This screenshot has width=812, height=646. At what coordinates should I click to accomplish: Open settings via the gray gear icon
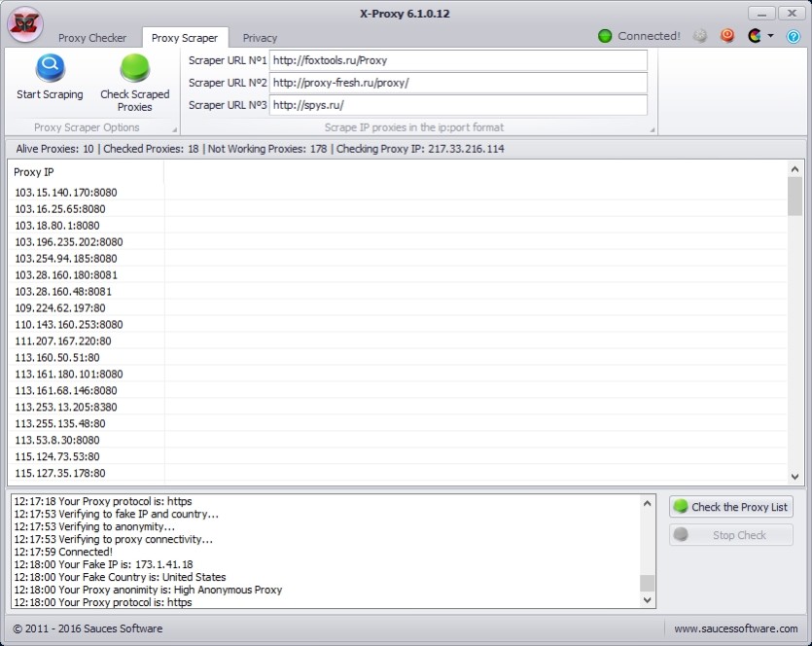click(699, 36)
